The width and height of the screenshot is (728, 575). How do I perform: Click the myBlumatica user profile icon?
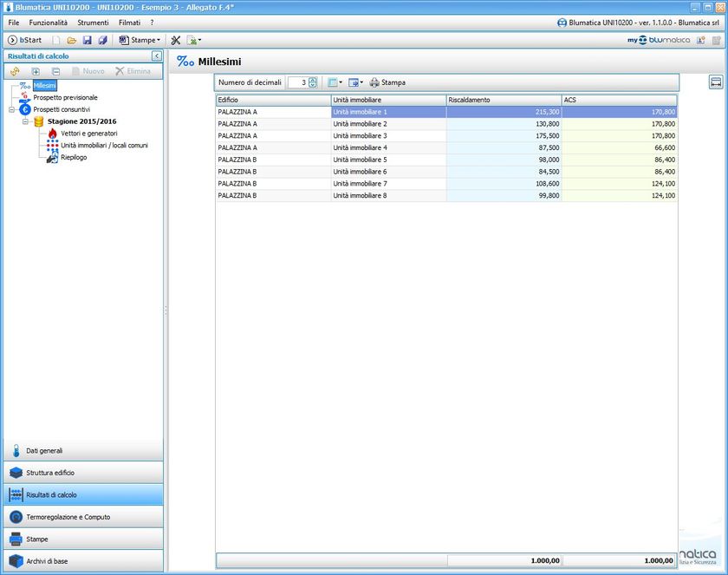coord(699,40)
